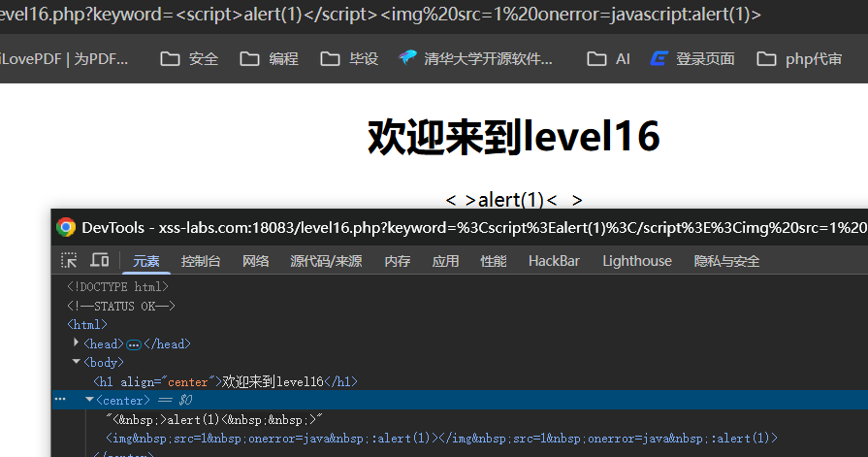This screenshot has width=868, height=457.
Task: Open the 安全 bookmarks folder
Action: point(189,59)
